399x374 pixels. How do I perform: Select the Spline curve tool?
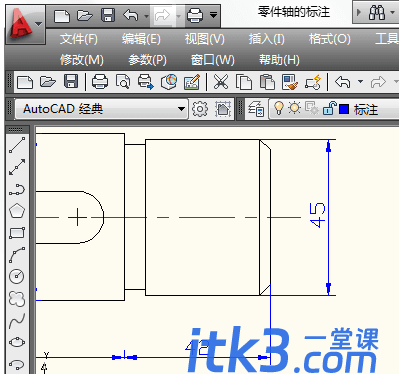(x=17, y=321)
